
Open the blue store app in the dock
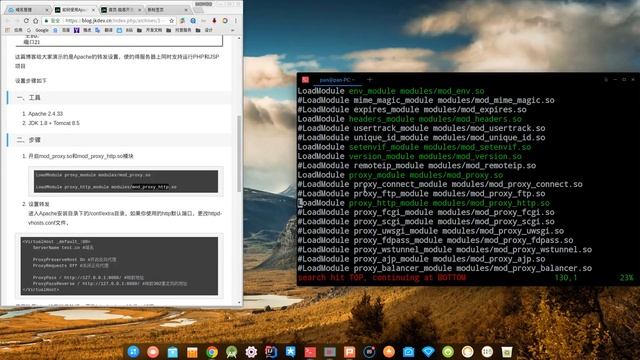pyautogui.click(x=173, y=352)
